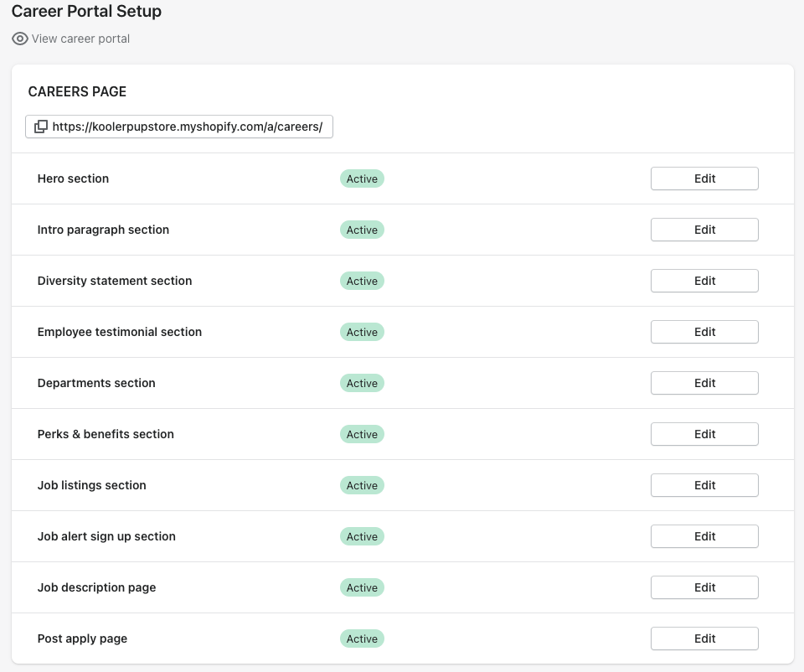Open the koolerpupstore careers page URL

tap(188, 127)
